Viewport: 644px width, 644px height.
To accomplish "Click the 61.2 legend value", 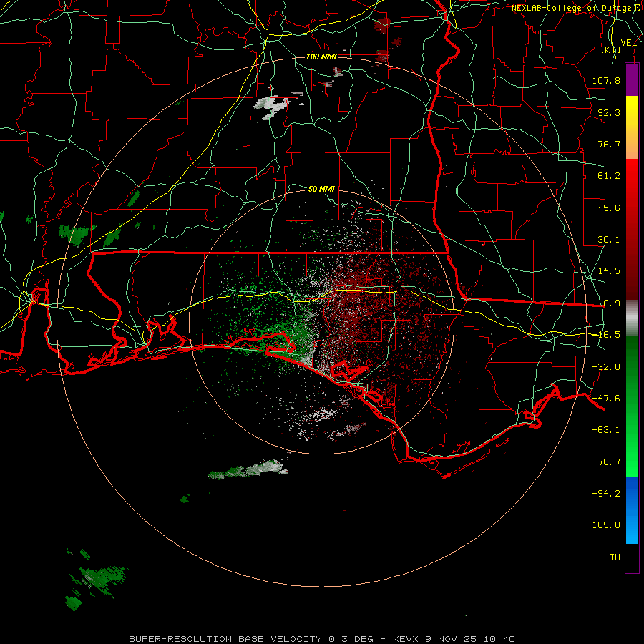I will coord(609,176).
